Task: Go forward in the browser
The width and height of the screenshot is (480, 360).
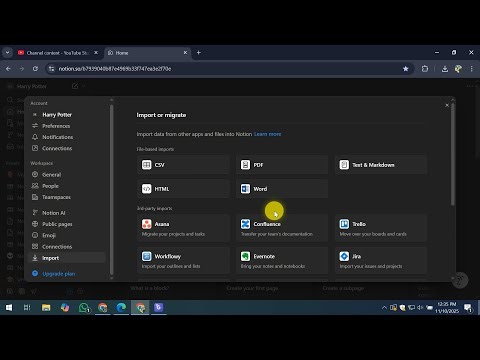Action: [x=22, y=69]
